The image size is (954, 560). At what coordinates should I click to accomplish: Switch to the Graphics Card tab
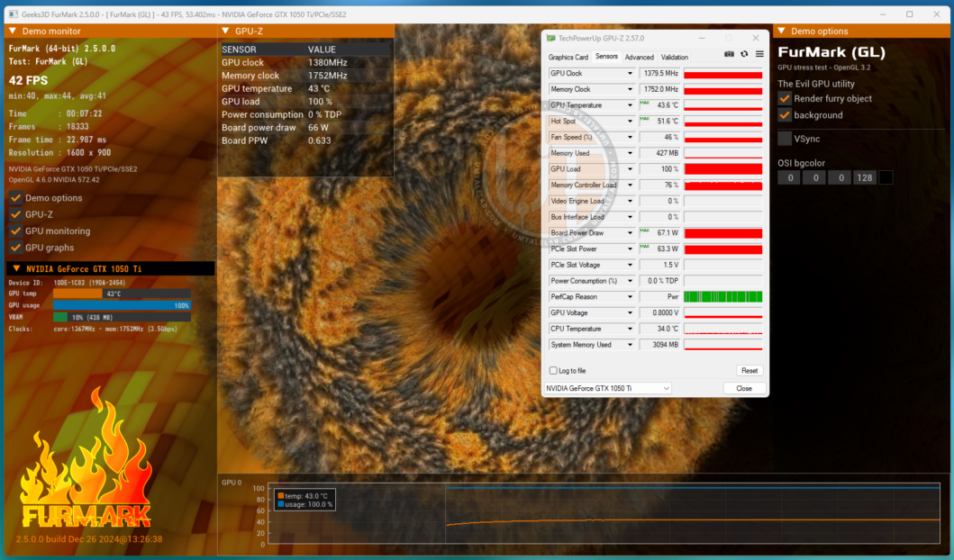coord(568,57)
